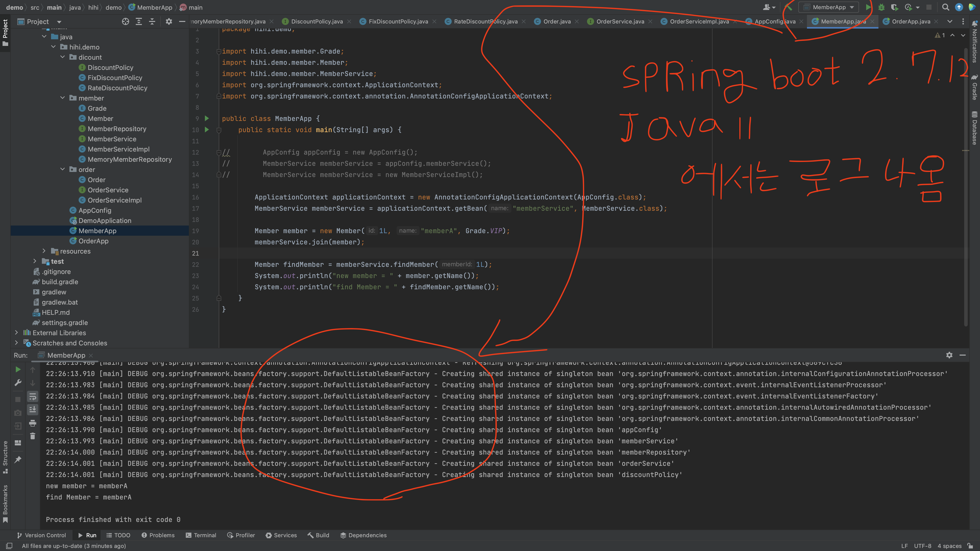Click the UTF-8 encoding status entry
The width and height of the screenshot is (980, 551).
(923, 546)
